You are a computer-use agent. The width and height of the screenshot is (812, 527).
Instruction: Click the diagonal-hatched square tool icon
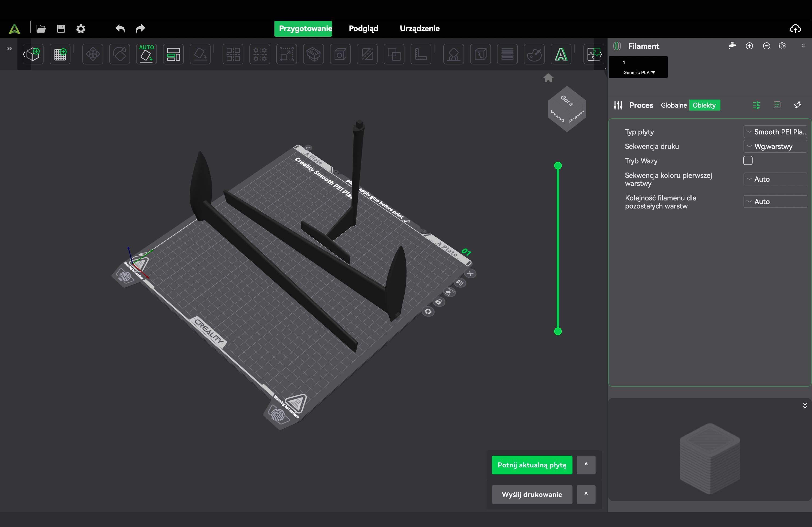click(x=367, y=54)
